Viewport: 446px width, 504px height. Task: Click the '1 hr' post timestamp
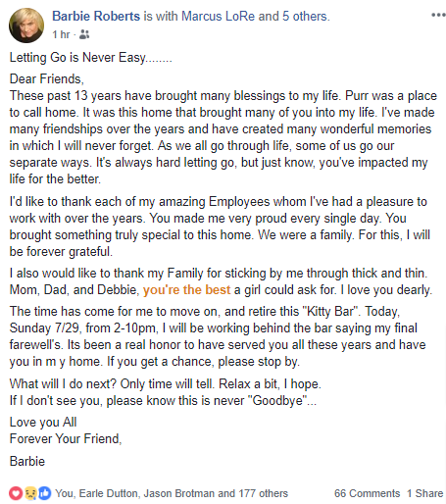61,34
